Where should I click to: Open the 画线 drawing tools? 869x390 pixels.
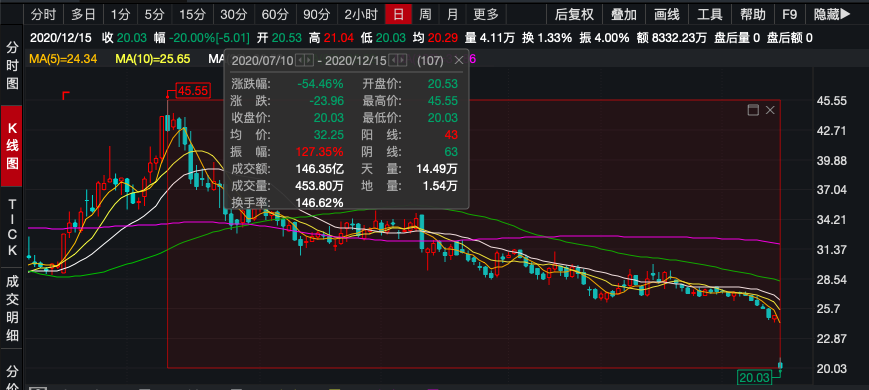tap(667, 14)
